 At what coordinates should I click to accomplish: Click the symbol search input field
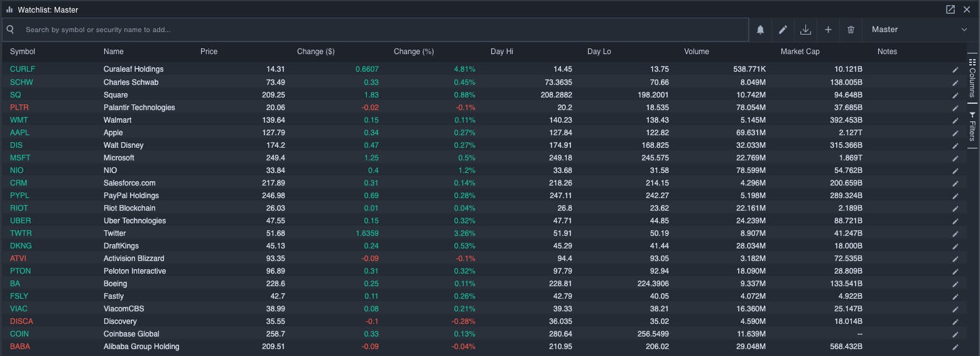[x=376, y=30]
